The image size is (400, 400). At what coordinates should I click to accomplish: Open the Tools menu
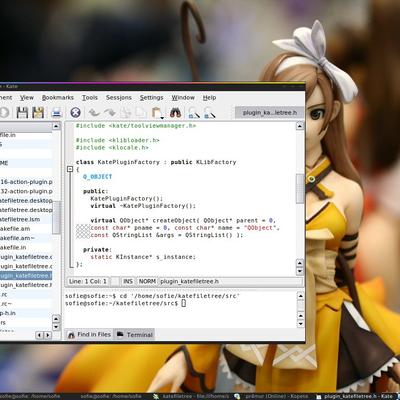90,98
